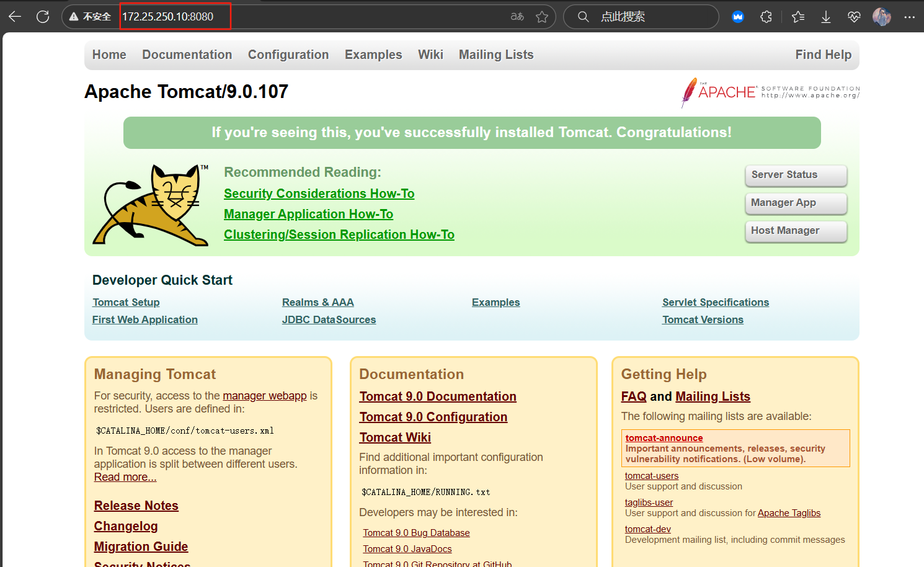Screen dimensions: 924x567
Task: Click the Manager App button
Action: tap(796, 203)
